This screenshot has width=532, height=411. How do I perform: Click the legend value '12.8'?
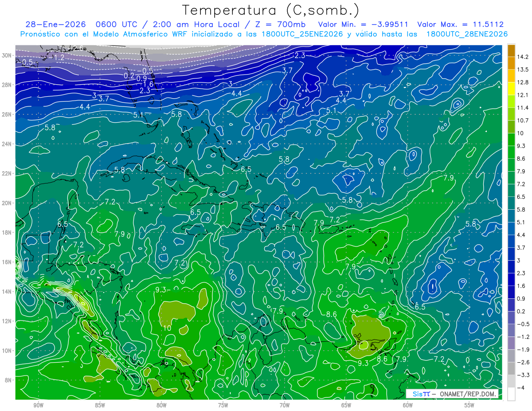click(523, 82)
